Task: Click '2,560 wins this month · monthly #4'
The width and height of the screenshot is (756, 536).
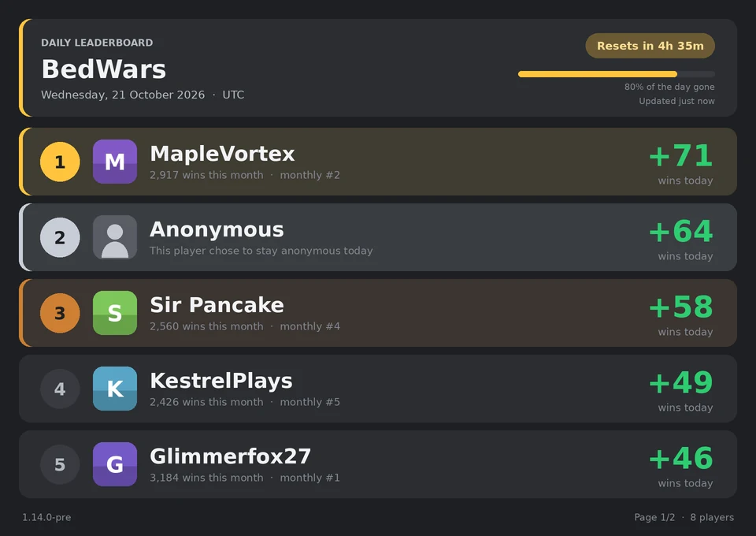Action: click(x=245, y=326)
